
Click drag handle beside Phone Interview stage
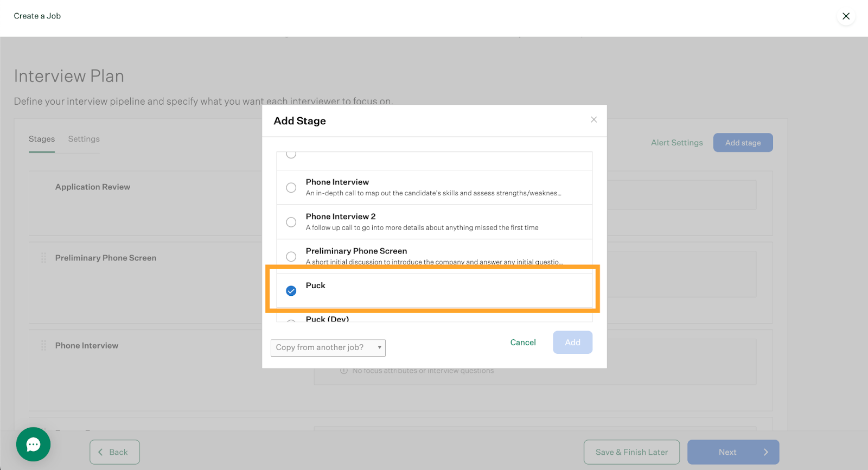coord(43,346)
